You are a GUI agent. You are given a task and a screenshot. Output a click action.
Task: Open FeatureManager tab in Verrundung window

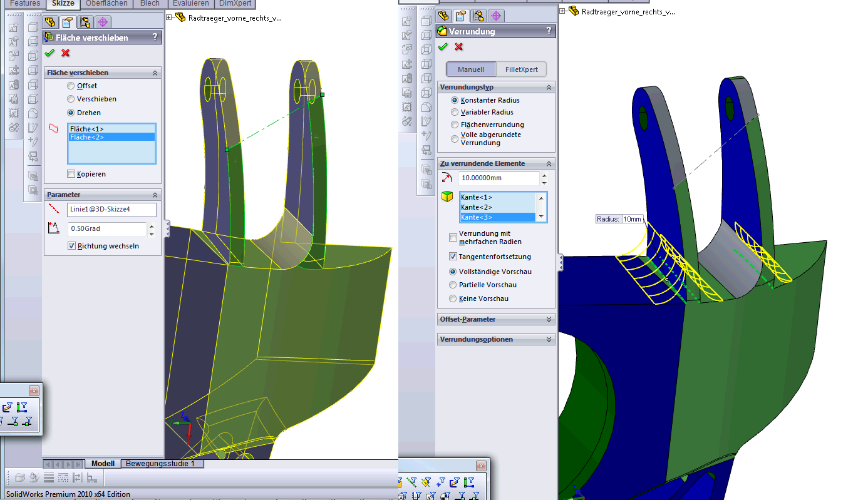point(443,16)
